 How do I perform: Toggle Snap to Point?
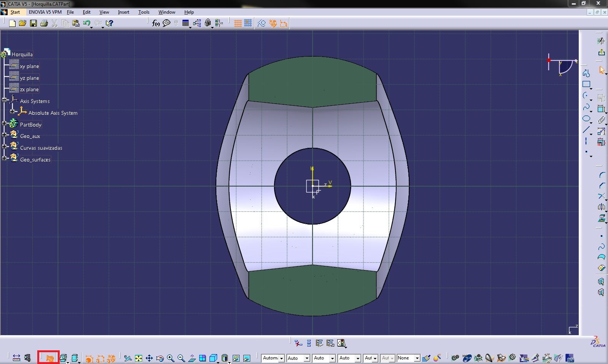pos(248,24)
